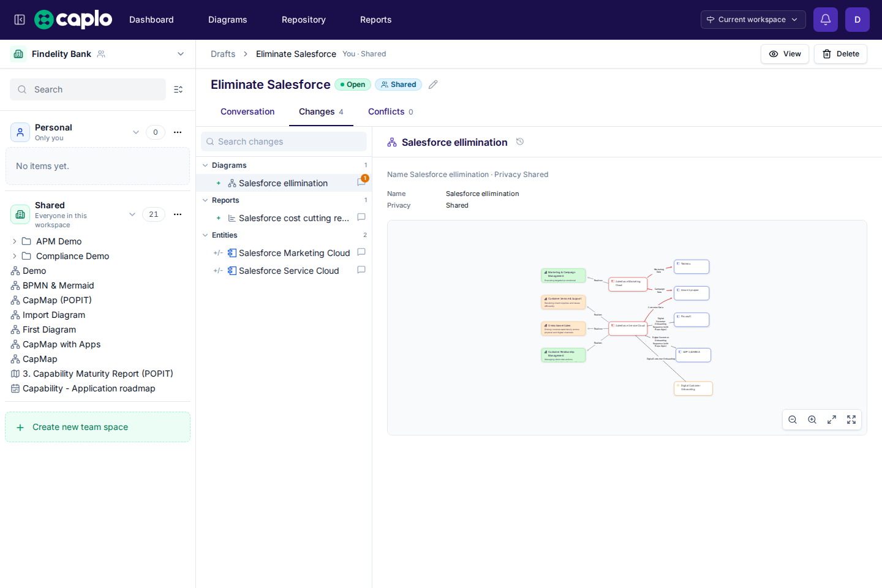Create new team space
The image size is (882, 588).
(x=97, y=427)
